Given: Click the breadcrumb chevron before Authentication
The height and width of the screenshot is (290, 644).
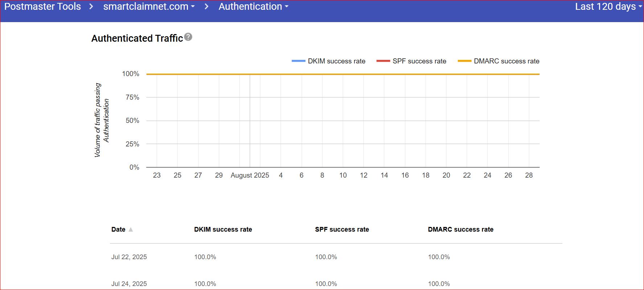Looking at the screenshot, I should tap(206, 7).
